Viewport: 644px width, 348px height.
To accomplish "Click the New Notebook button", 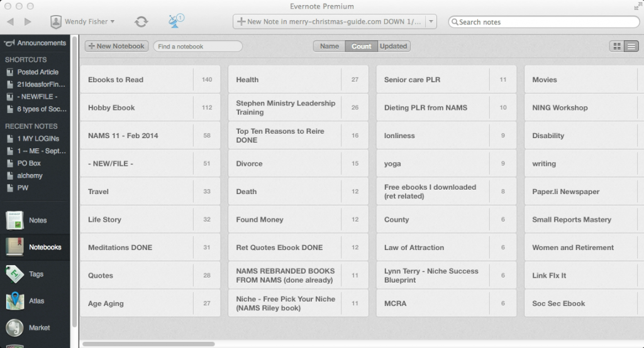I will coord(116,46).
